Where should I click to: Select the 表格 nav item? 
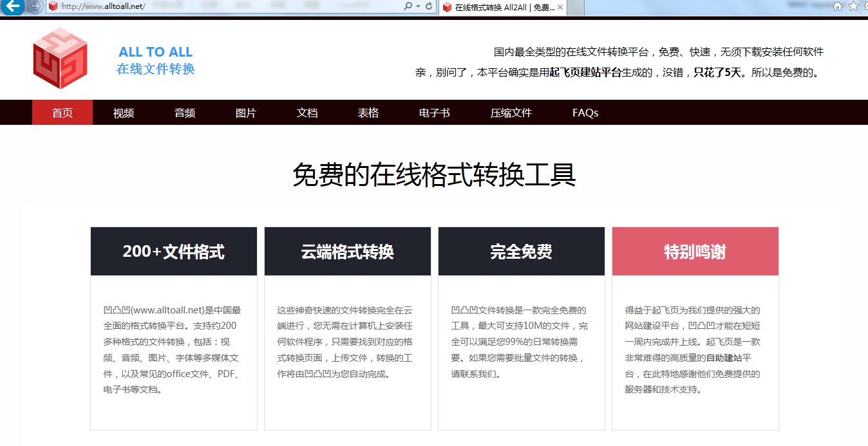point(368,113)
